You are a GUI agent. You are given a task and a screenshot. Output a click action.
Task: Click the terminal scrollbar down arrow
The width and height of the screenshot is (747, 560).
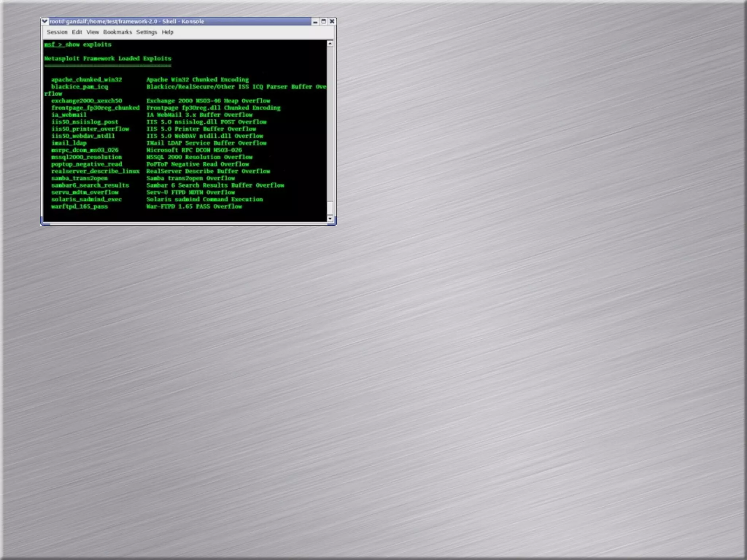[330, 219]
